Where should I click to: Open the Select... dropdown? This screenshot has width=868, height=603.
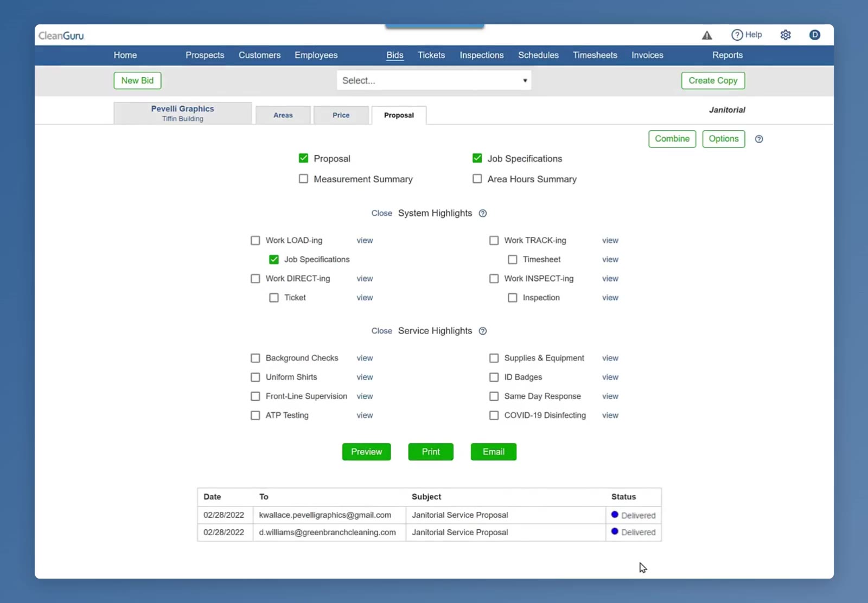(x=434, y=80)
